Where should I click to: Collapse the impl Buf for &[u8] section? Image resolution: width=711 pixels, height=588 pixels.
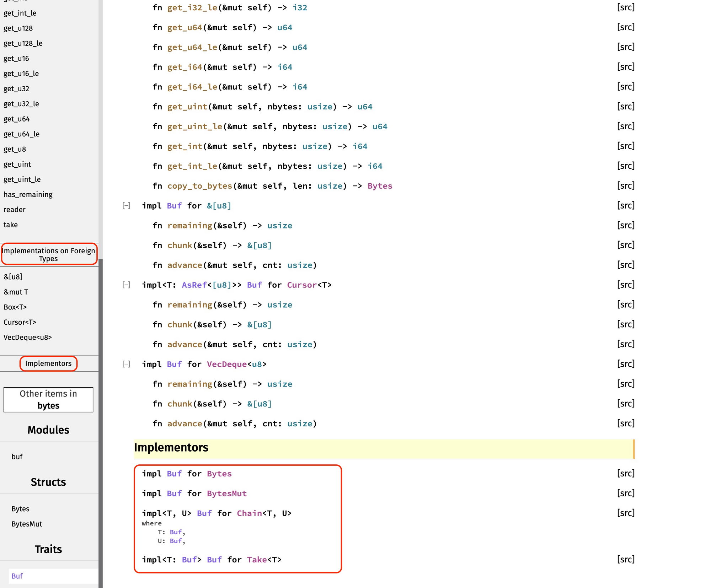click(x=126, y=206)
